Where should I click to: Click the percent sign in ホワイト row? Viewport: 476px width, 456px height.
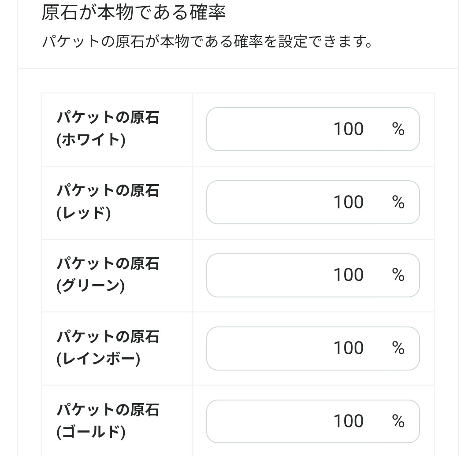tap(398, 129)
